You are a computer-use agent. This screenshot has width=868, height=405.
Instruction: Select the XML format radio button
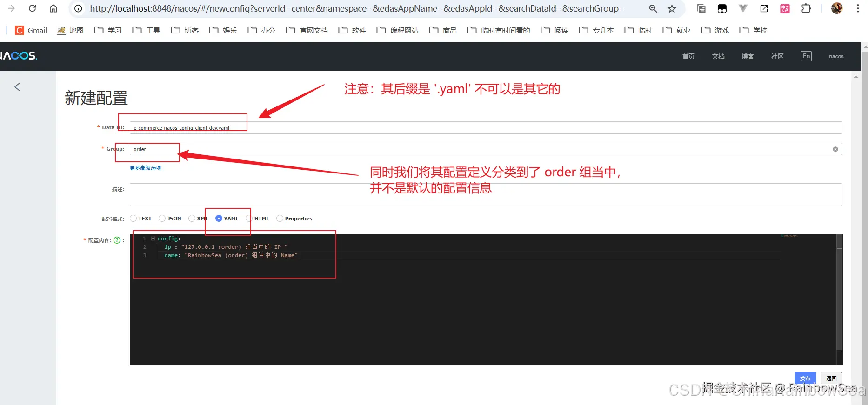coord(192,219)
